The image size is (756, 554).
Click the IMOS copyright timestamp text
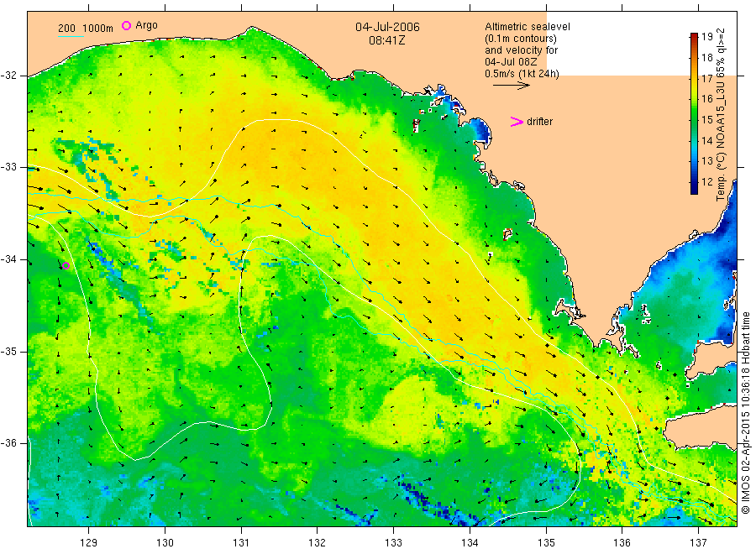pos(745,412)
